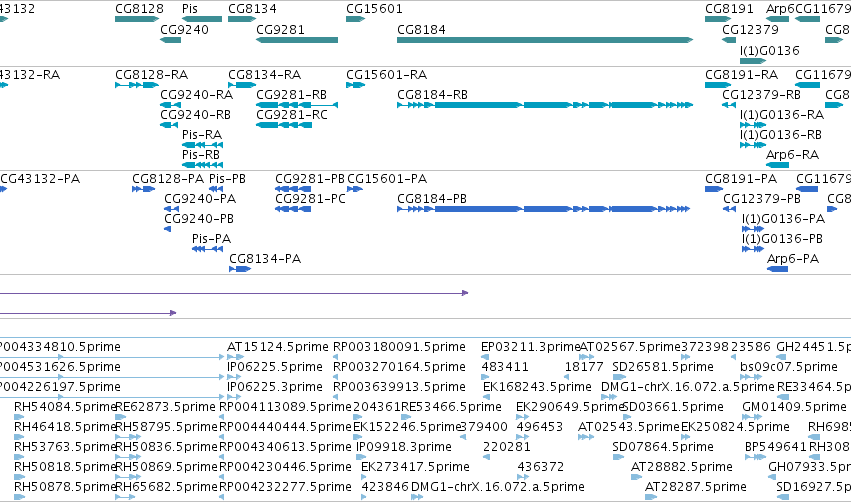
Task: Select protein Pis-PA
Action: 212,239
